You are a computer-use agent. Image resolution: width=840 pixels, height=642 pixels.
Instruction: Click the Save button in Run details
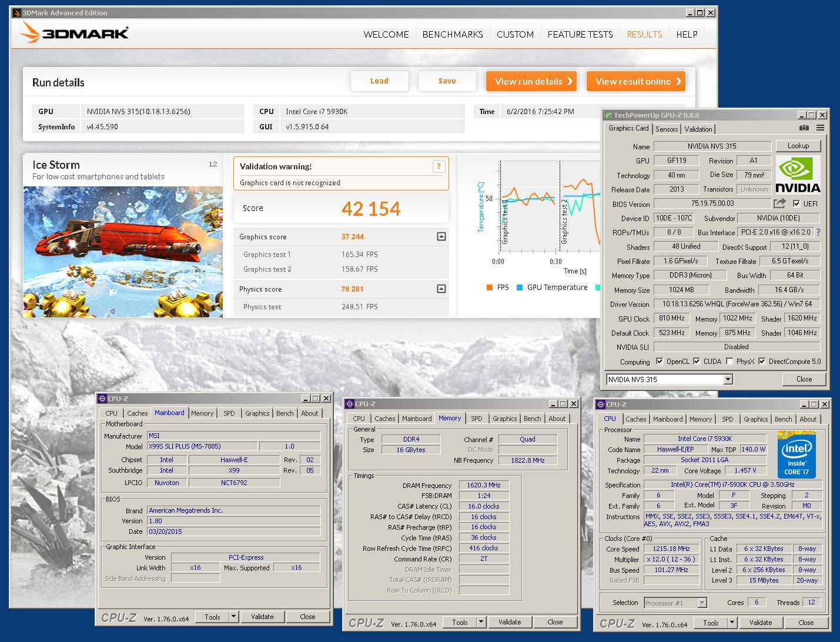447,81
